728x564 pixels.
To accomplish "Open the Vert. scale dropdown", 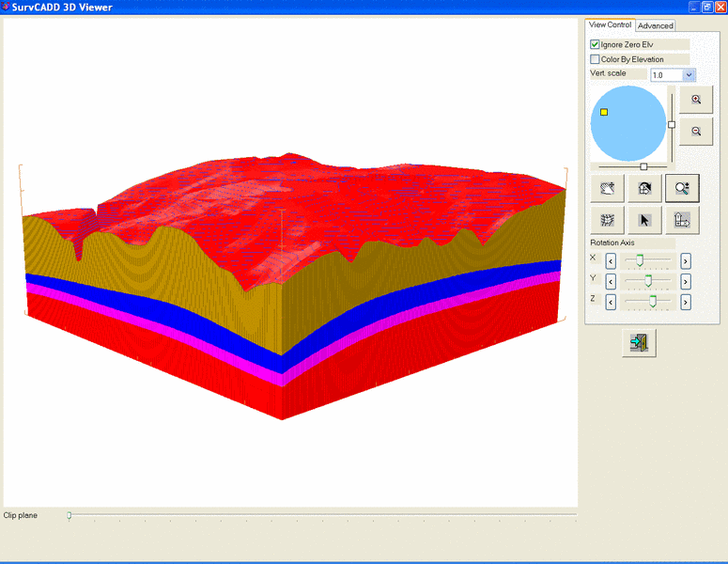I will click(x=689, y=75).
